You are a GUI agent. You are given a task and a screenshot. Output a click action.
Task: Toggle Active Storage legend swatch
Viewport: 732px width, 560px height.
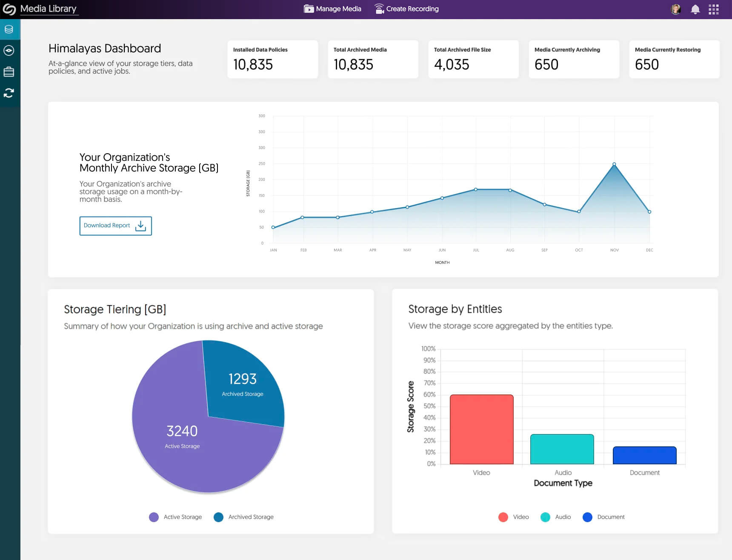click(x=154, y=517)
